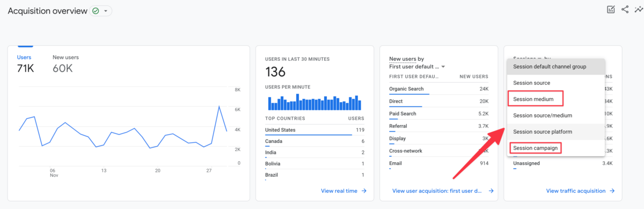Click the users line chart peak
Viewport: 644px width, 209px height.
219,106
